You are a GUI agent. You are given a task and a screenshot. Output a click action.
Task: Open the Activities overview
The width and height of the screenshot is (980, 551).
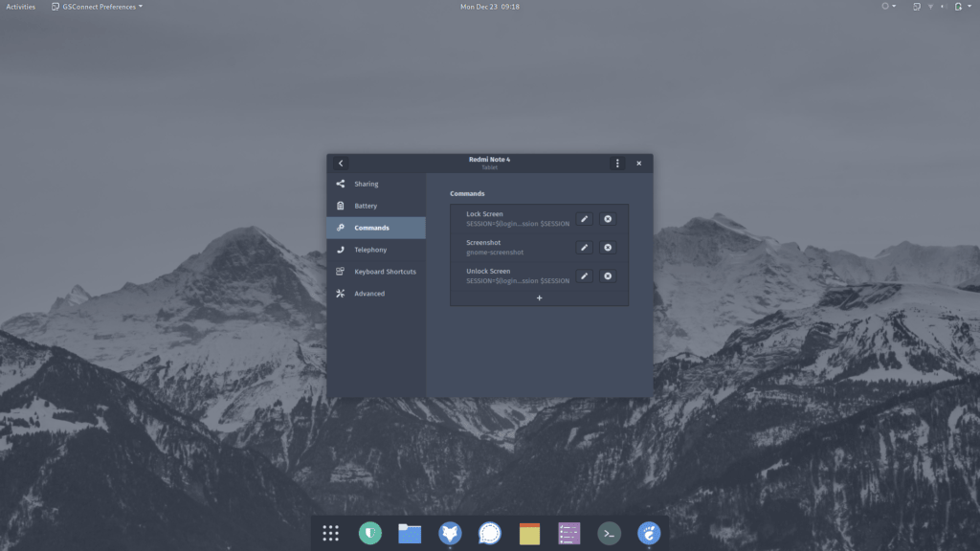tap(20, 7)
